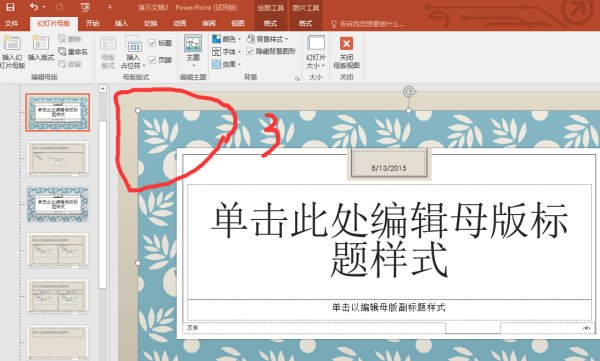Open the Undo history dropdown arrow
This screenshot has height=361, width=600.
[x=44, y=7]
